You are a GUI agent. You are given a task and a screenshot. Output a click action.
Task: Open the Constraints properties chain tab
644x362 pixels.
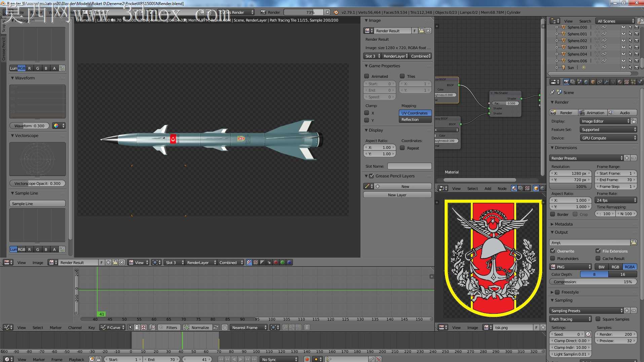[600, 82]
